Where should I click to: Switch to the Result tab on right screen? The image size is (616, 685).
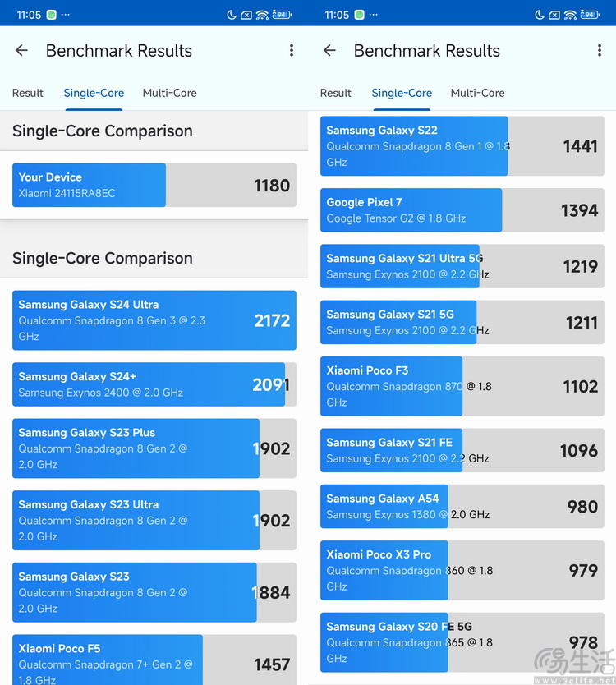point(336,93)
